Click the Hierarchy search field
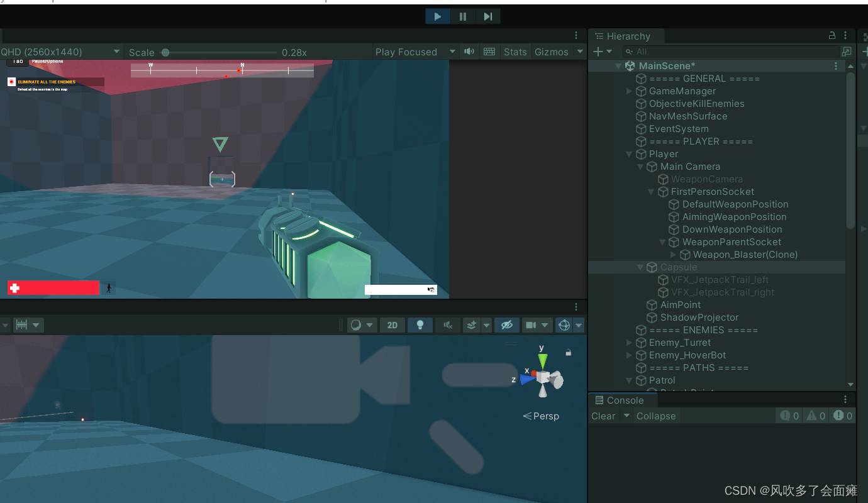 731,52
